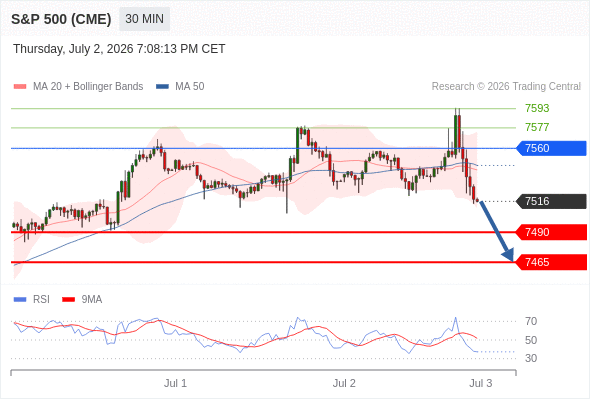Viewport: 590px width, 400px height.
Task: Select the 7490 red support tag
Action: point(551,232)
